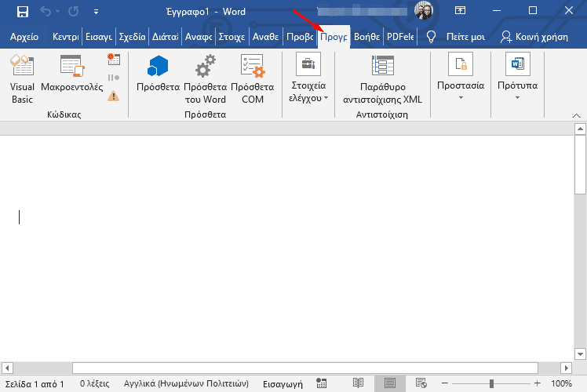Click the user account profile picture
587x392 pixels.
[x=424, y=10]
